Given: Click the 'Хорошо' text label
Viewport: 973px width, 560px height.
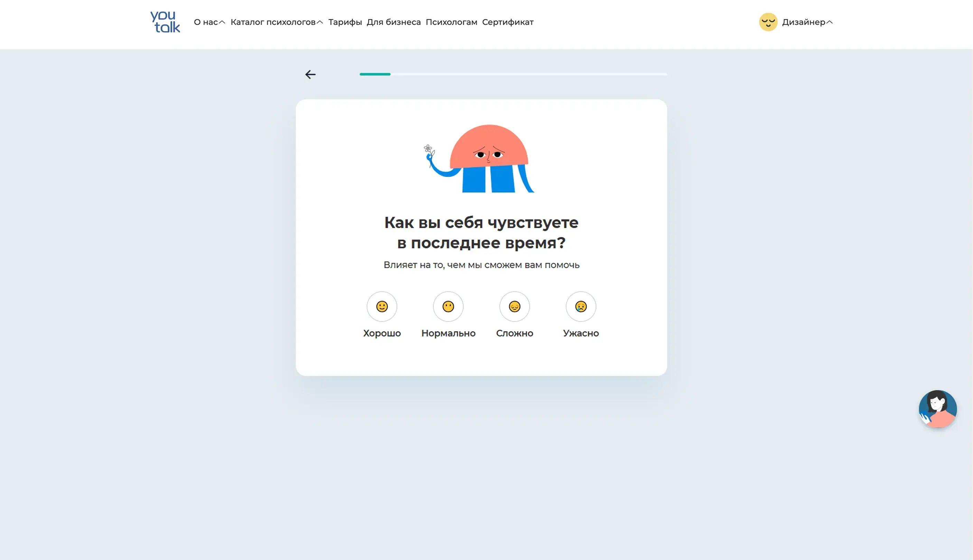Looking at the screenshot, I should coord(382,333).
